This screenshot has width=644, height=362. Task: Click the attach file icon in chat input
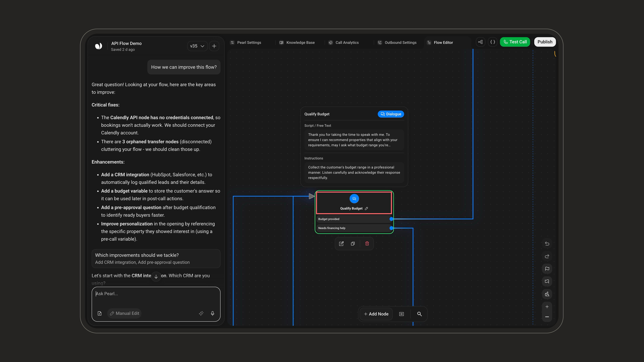click(99, 313)
